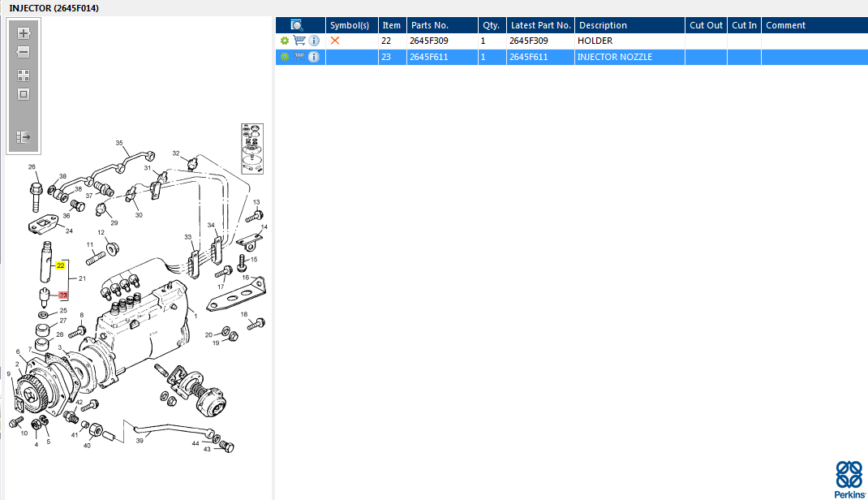Click item number 23 in table
The image size is (868, 500).
[386, 57]
